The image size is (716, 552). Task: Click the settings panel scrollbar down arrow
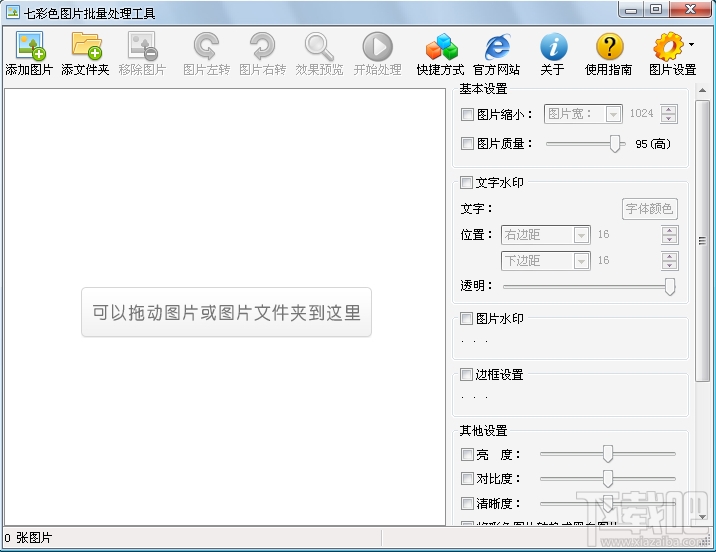702,517
